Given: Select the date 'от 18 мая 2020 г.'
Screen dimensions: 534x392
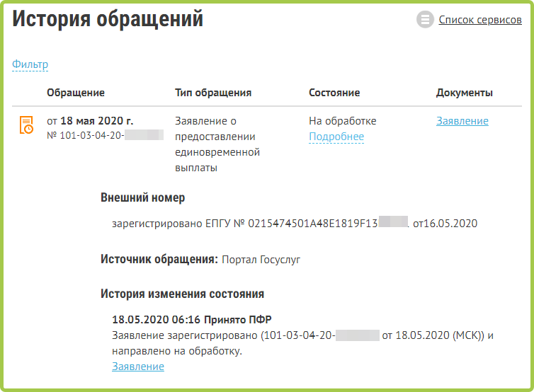Looking at the screenshot, I should [90, 121].
